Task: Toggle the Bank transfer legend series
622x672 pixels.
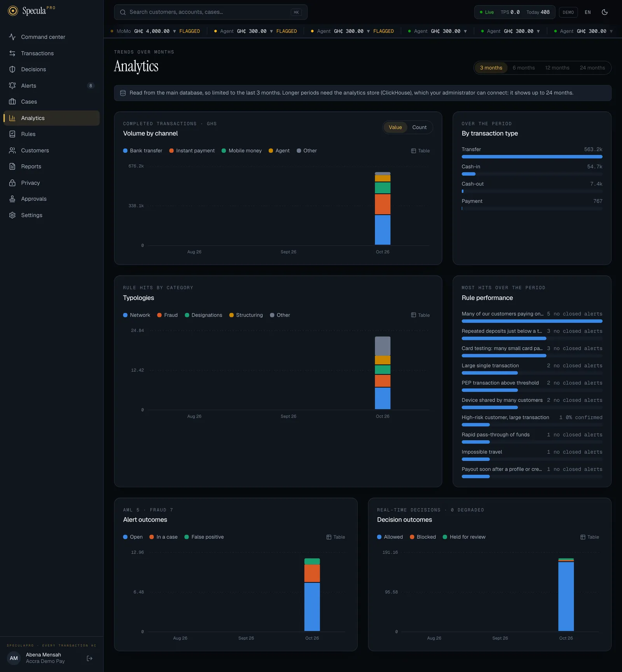Action: (143, 151)
